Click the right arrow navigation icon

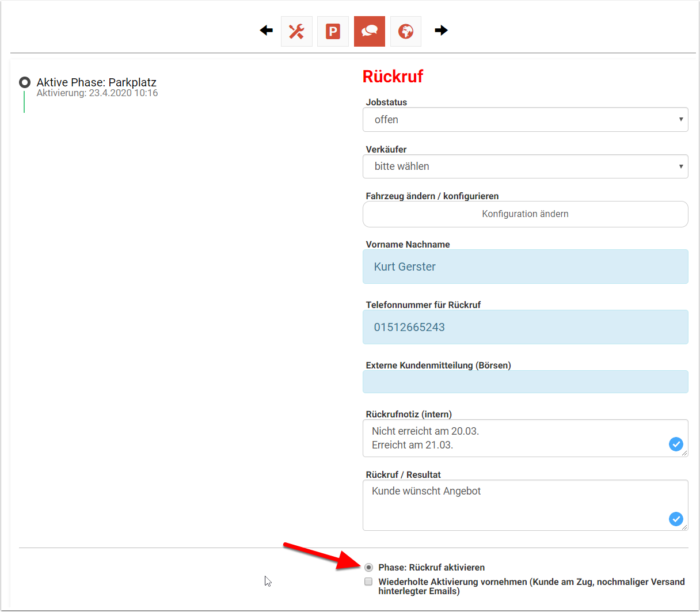pyautogui.click(x=441, y=31)
